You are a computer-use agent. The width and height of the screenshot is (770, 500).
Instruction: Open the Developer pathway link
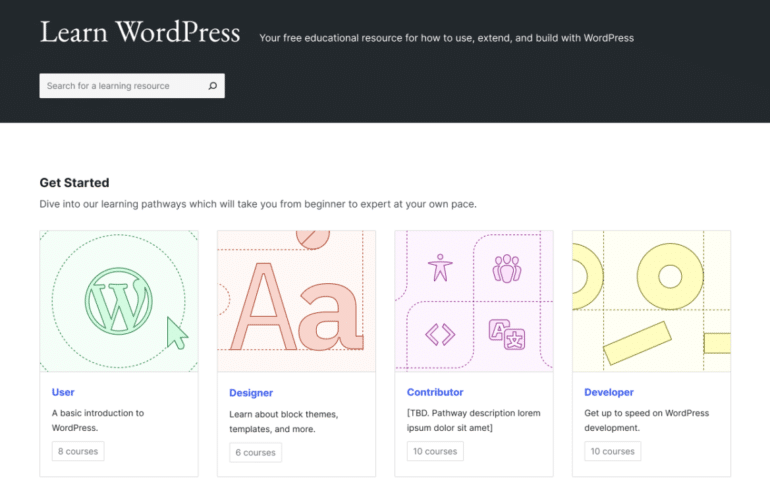[x=609, y=392]
